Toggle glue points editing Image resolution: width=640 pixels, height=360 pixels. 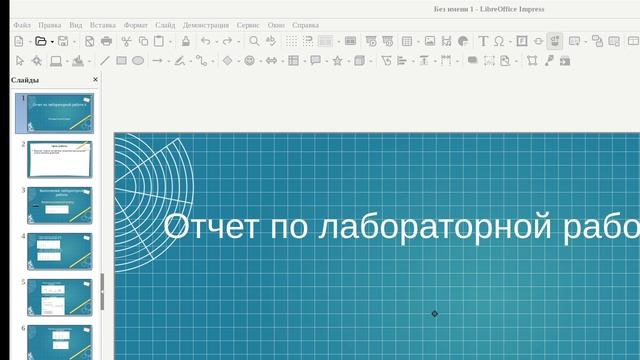pos(549,61)
